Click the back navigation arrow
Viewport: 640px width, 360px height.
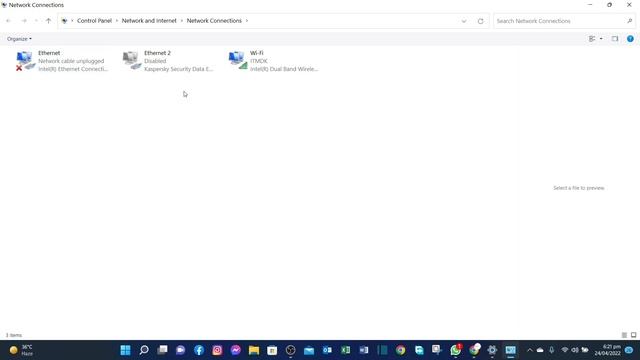click(9, 21)
